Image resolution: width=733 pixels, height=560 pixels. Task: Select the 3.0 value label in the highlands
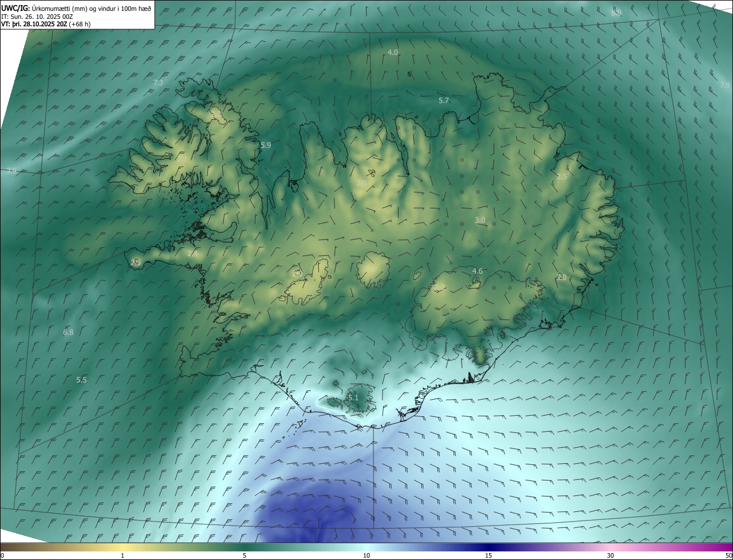(x=480, y=220)
